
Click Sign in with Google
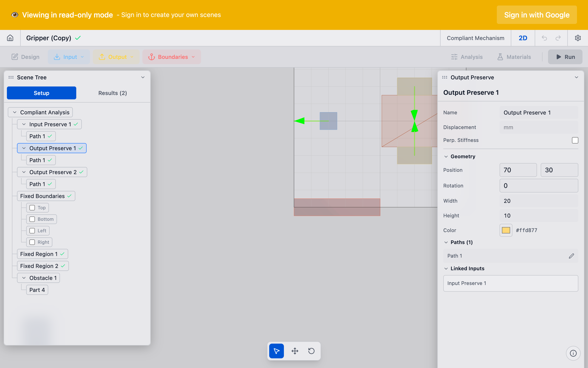tap(537, 15)
